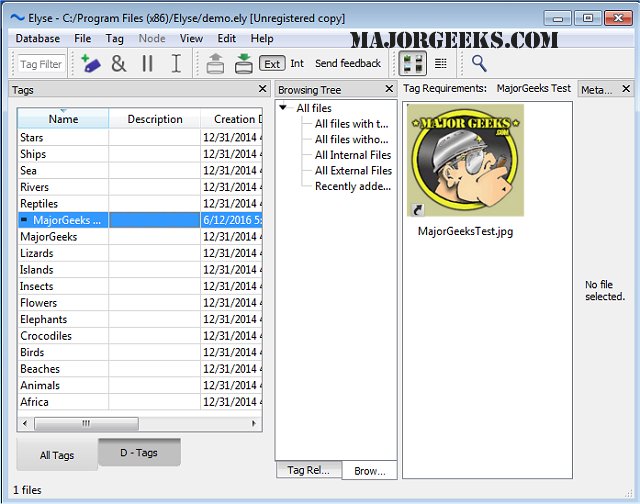
Task: Select All files without tags node
Action: pyautogui.click(x=351, y=139)
